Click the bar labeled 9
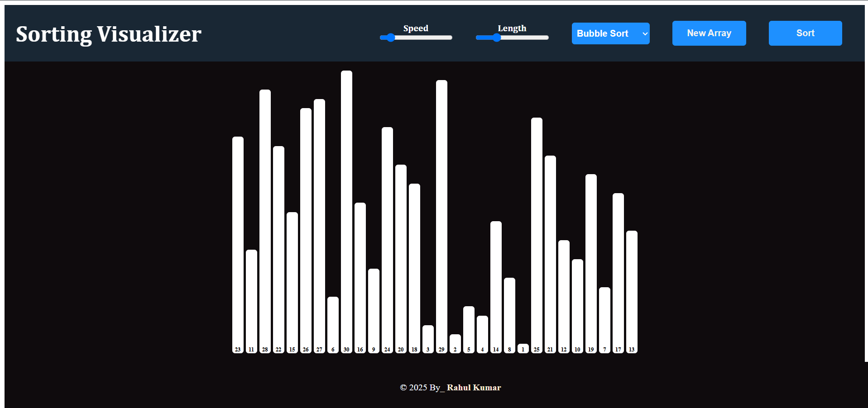The width and height of the screenshot is (868, 408). coord(374,311)
